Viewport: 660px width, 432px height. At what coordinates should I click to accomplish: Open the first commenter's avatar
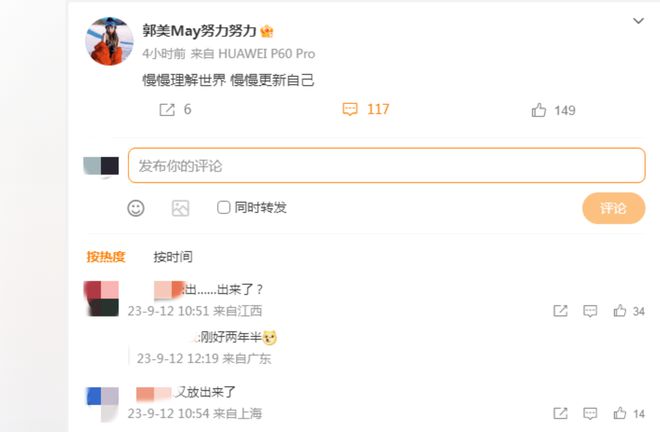tap(101, 299)
